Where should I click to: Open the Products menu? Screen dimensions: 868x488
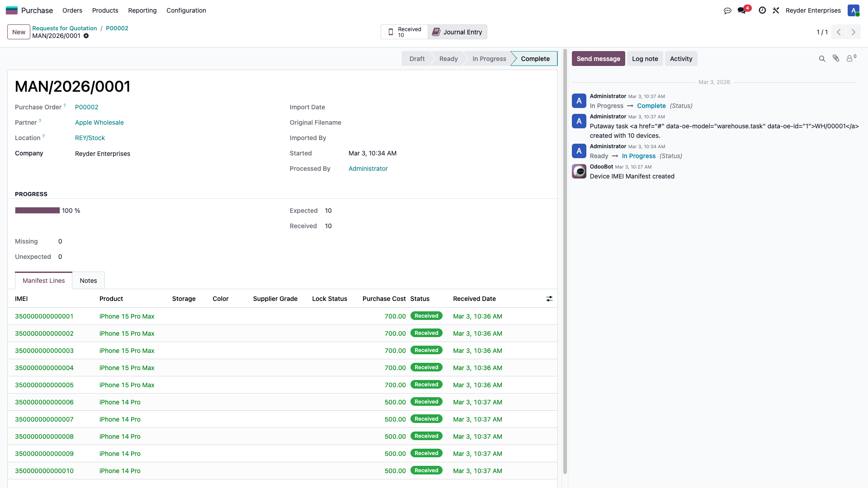point(105,10)
